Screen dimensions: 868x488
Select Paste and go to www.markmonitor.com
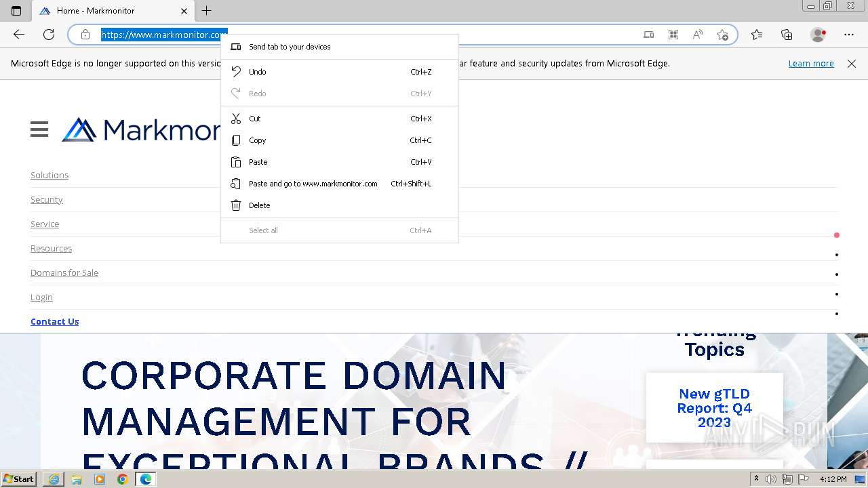pos(340,184)
